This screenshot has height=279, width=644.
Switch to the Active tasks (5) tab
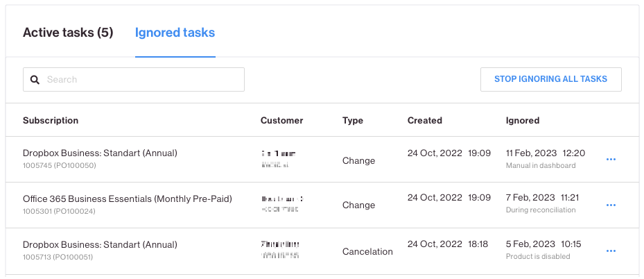tap(68, 33)
